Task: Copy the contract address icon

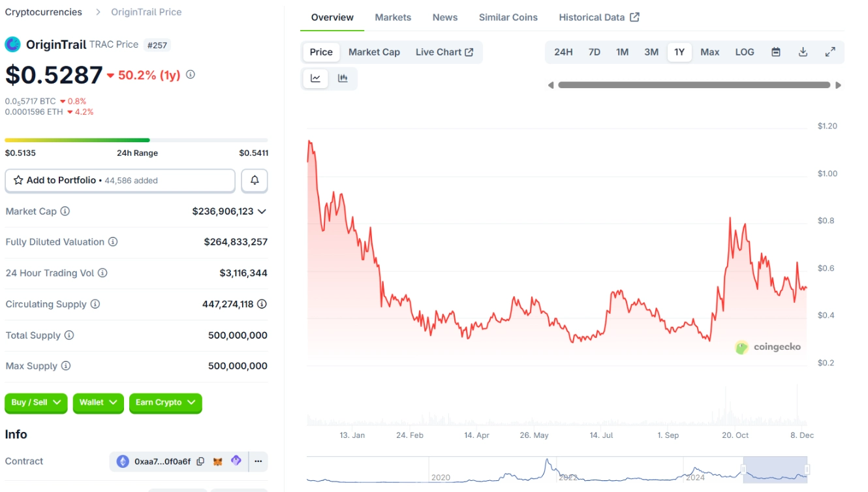Action: coord(200,461)
